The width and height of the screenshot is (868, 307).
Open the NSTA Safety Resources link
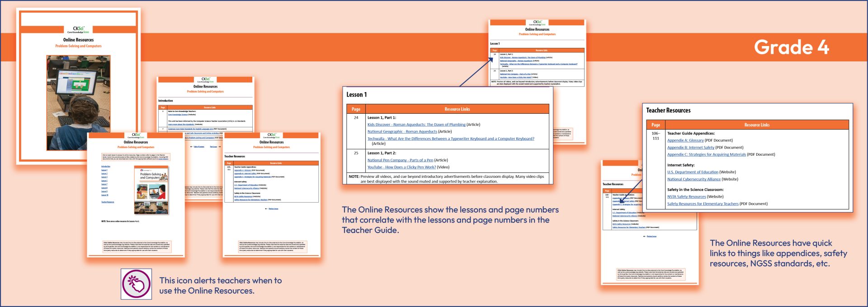coord(686,197)
